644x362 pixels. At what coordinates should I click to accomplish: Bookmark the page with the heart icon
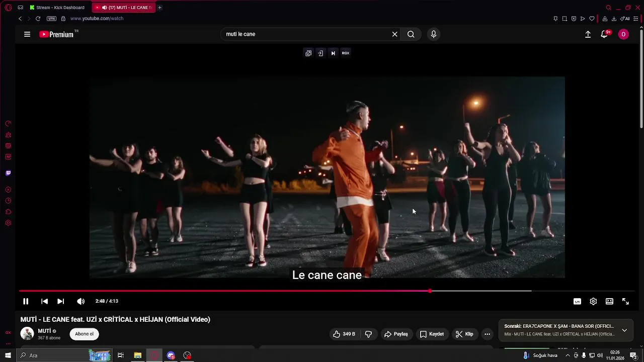(592, 19)
